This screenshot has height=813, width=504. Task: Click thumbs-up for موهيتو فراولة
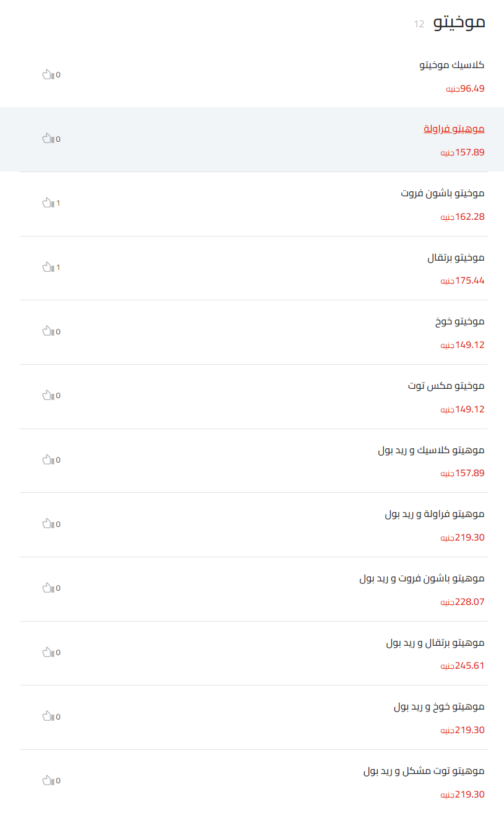[x=48, y=139]
